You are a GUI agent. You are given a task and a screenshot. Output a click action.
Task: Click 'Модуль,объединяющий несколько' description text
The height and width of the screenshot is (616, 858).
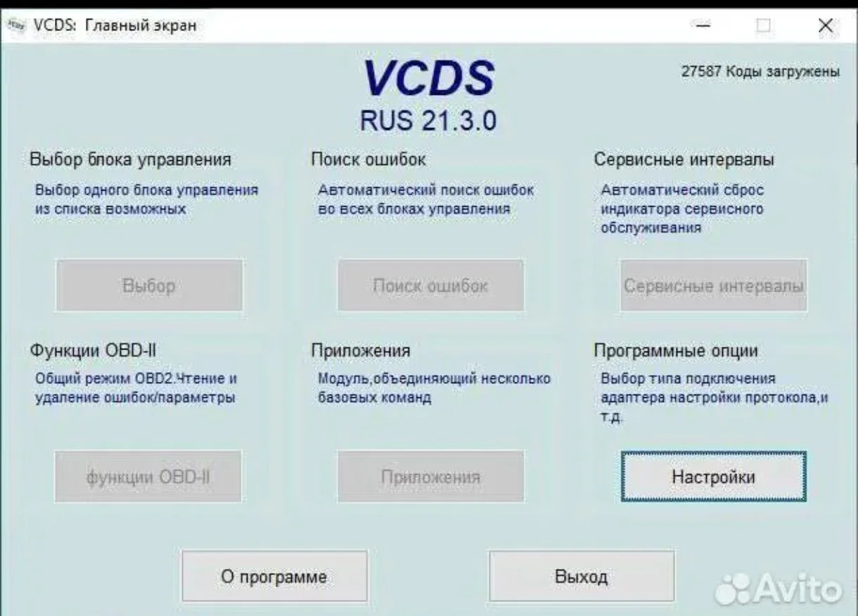point(434,388)
